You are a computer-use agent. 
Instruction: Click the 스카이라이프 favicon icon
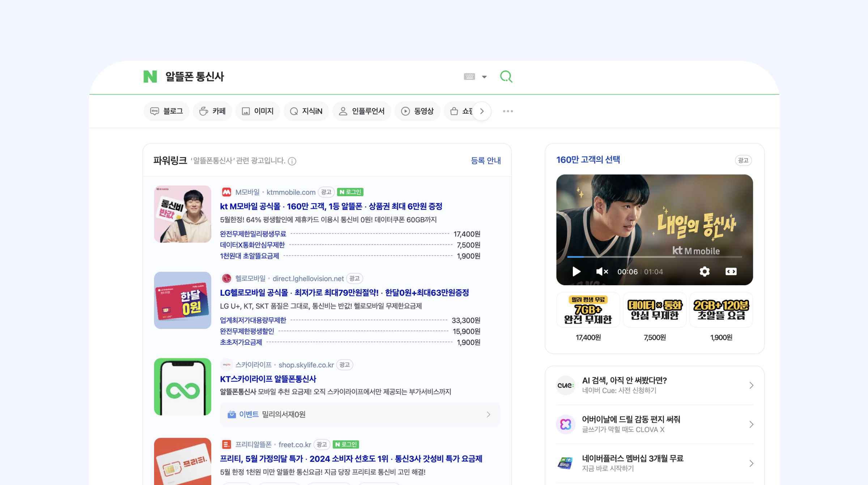coord(226,365)
